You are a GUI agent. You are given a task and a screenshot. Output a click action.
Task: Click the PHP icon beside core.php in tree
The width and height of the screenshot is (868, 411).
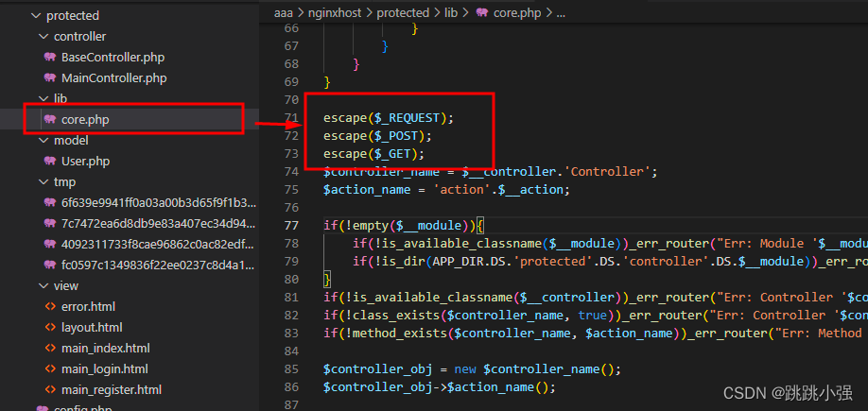pyautogui.click(x=50, y=119)
